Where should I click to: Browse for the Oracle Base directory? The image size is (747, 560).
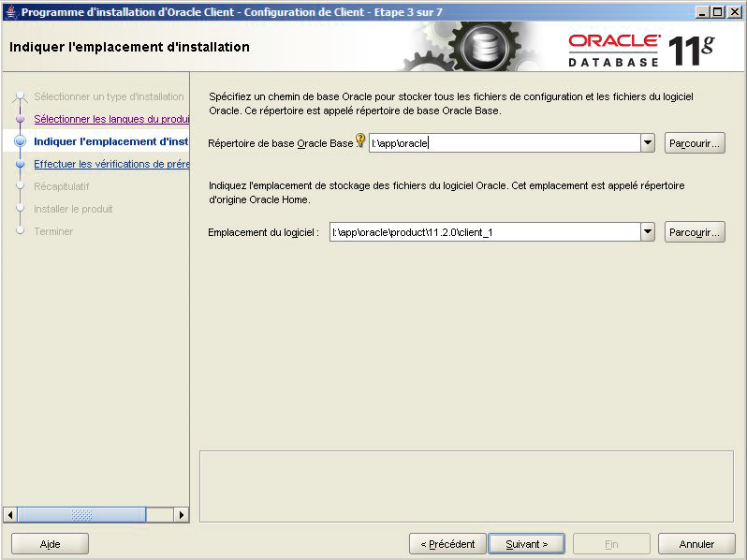click(695, 143)
